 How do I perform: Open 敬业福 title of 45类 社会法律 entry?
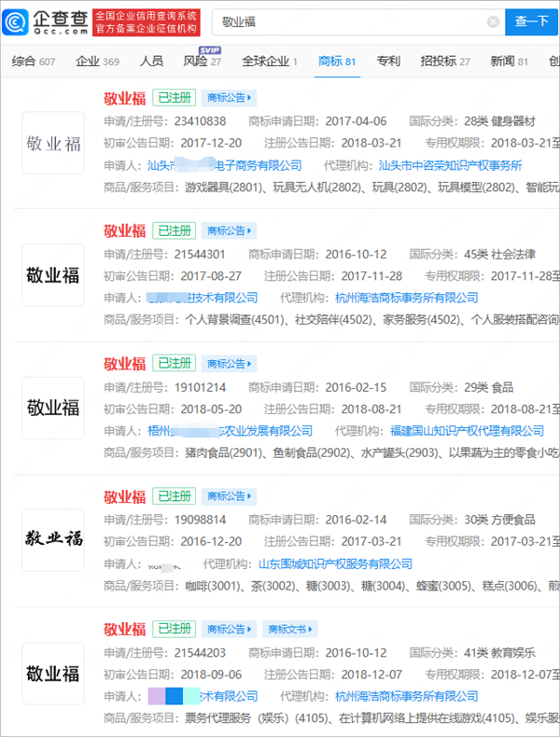(x=125, y=231)
